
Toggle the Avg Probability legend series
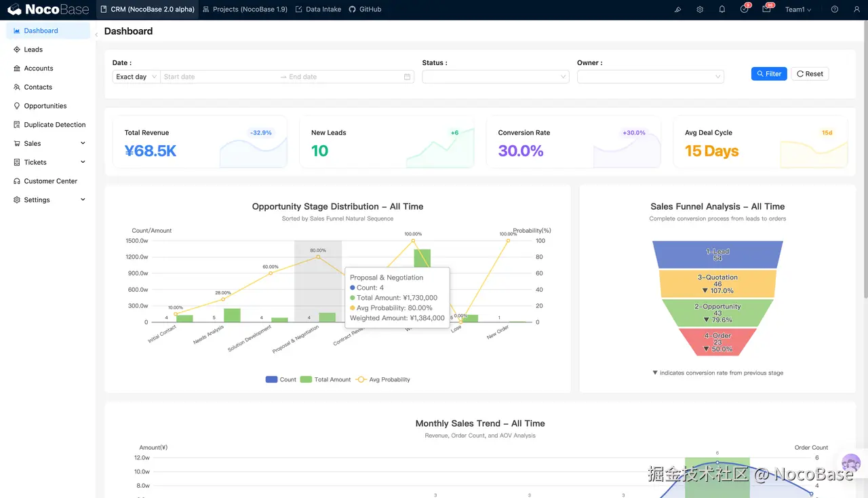coord(382,379)
